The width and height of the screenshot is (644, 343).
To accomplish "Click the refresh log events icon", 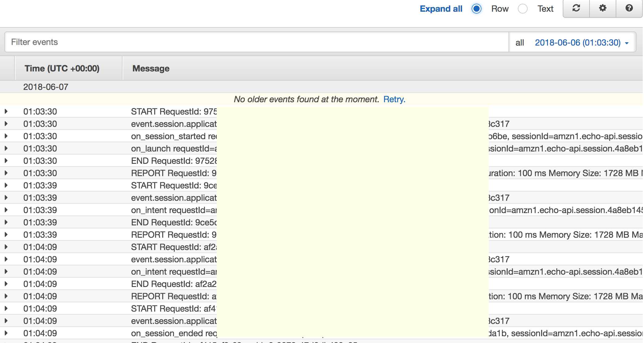I will click(576, 8).
